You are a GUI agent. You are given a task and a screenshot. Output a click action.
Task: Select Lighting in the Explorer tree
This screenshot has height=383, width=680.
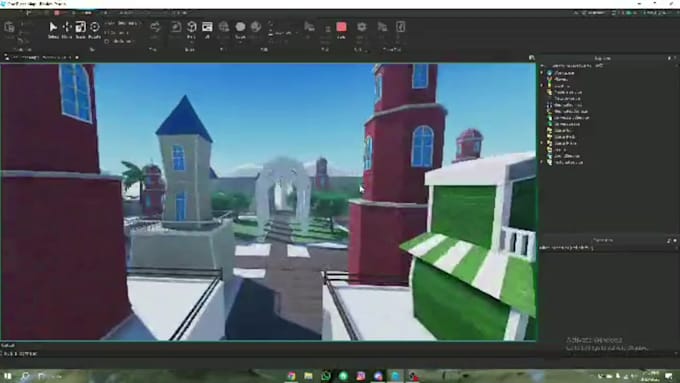pyautogui.click(x=561, y=86)
